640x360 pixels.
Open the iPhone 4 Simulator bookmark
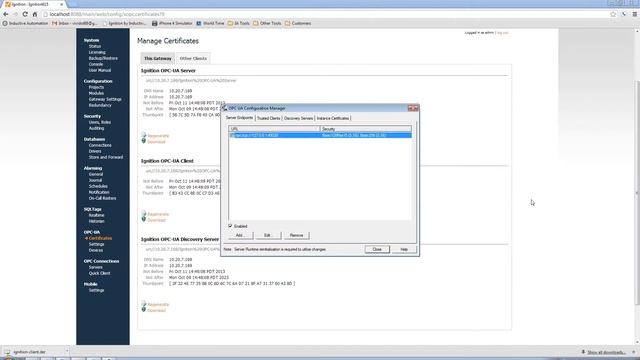click(172, 24)
